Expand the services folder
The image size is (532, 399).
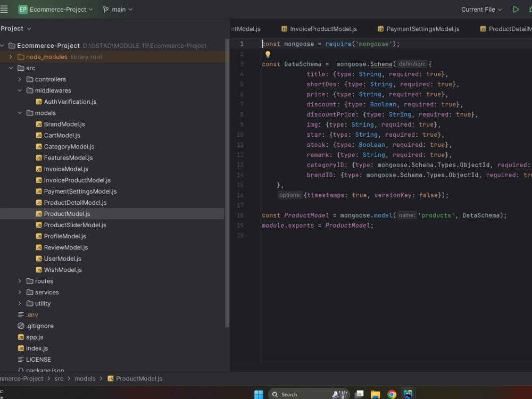[20, 292]
